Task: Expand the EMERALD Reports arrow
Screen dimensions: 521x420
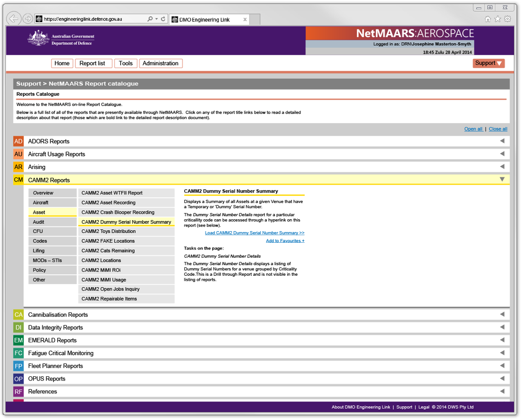Action: (x=502, y=340)
